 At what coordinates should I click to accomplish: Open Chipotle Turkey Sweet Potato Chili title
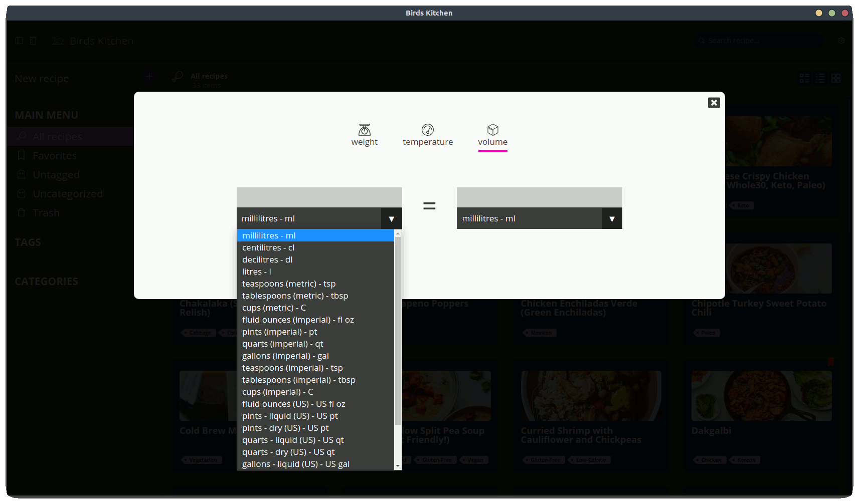tap(759, 308)
